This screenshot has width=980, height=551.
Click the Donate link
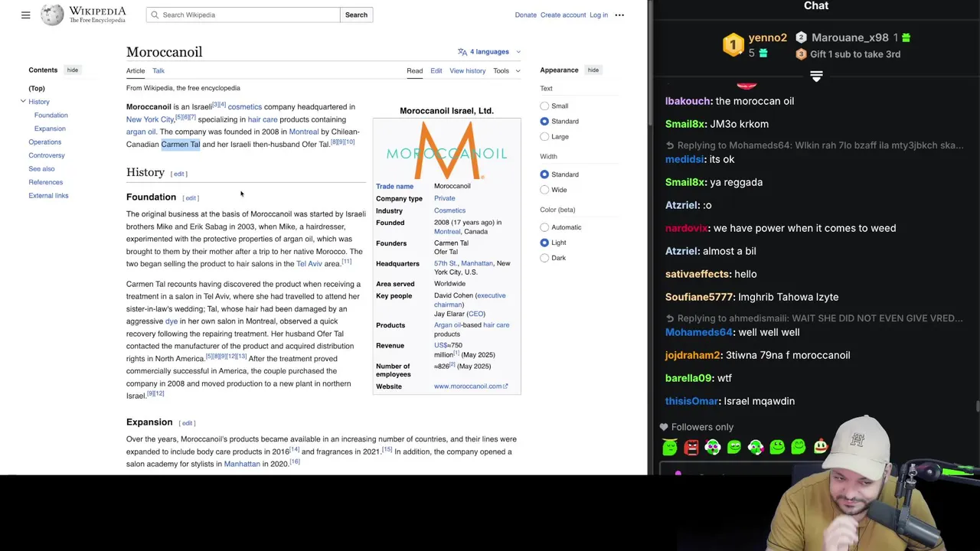click(x=525, y=15)
